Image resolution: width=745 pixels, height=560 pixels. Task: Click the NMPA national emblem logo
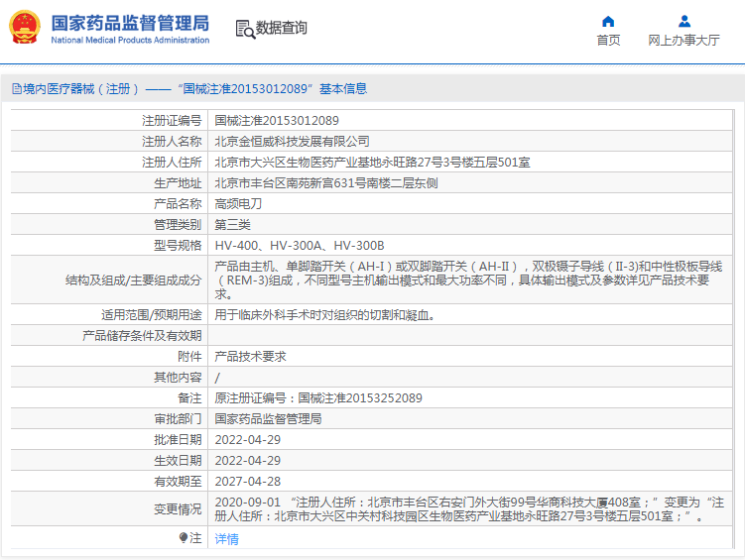click(x=25, y=28)
